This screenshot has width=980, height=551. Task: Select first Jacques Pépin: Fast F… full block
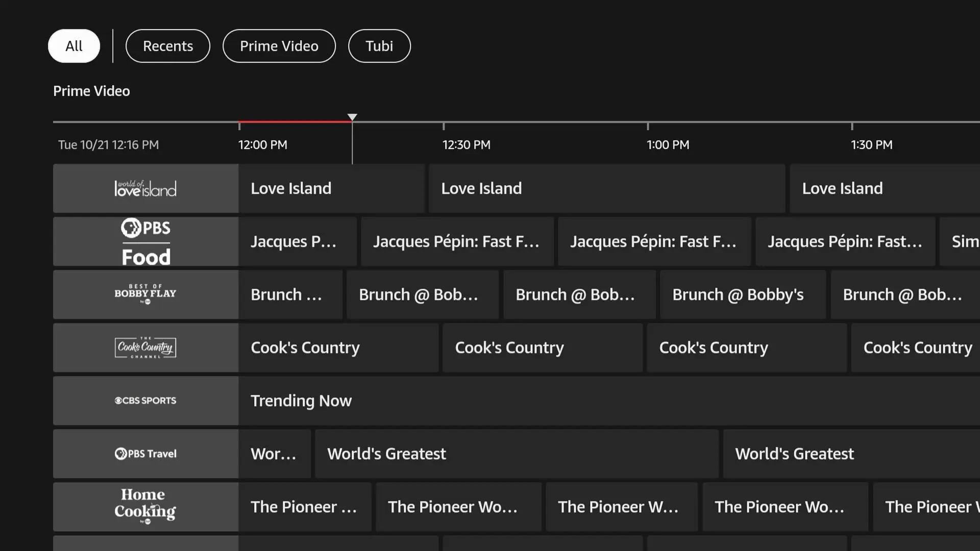[457, 241]
